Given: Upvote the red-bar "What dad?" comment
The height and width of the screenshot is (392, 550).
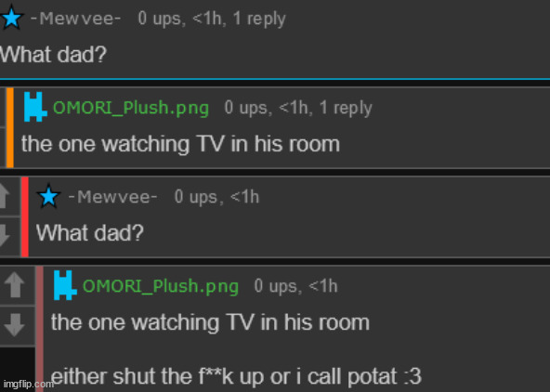Looking at the screenshot, I should [5, 196].
